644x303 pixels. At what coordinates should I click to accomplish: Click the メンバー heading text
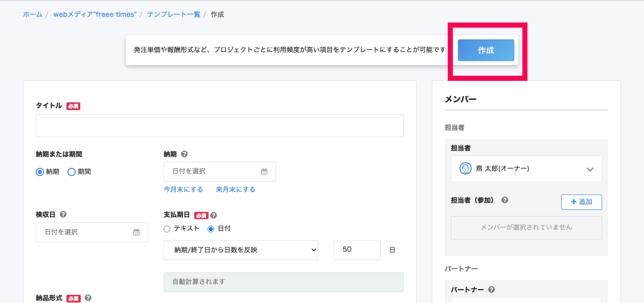click(461, 99)
